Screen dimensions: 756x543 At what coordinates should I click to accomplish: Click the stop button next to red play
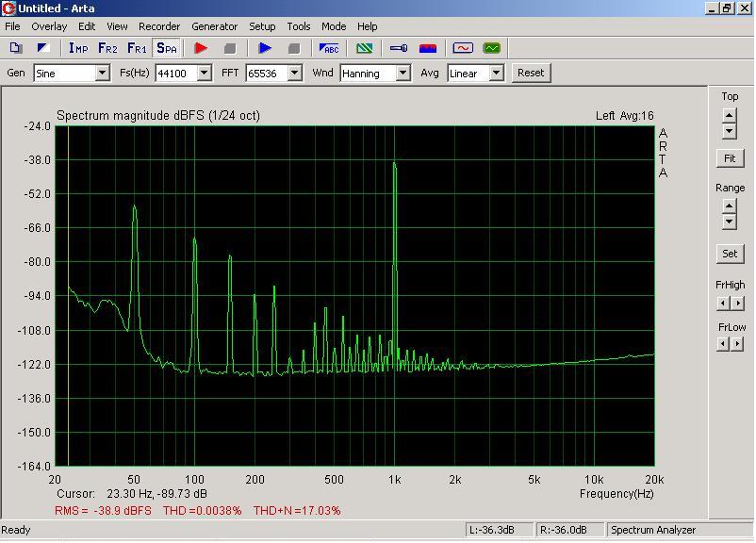tap(230, 48)
